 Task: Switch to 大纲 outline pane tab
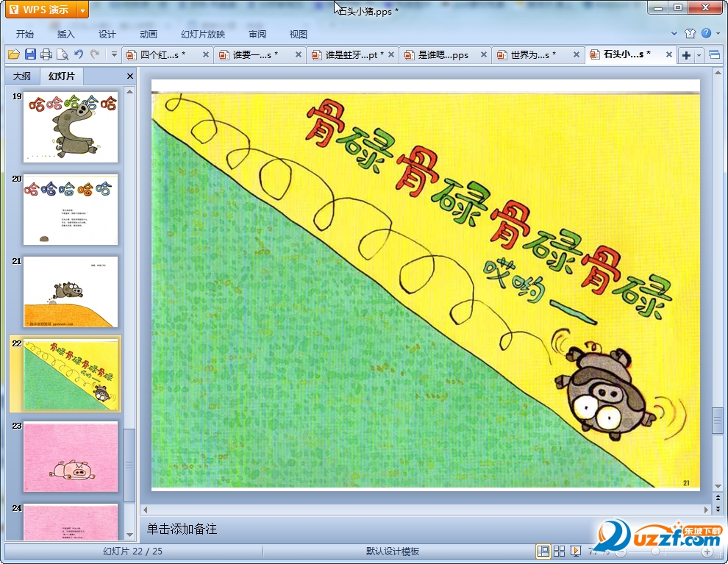click(22, 76)
